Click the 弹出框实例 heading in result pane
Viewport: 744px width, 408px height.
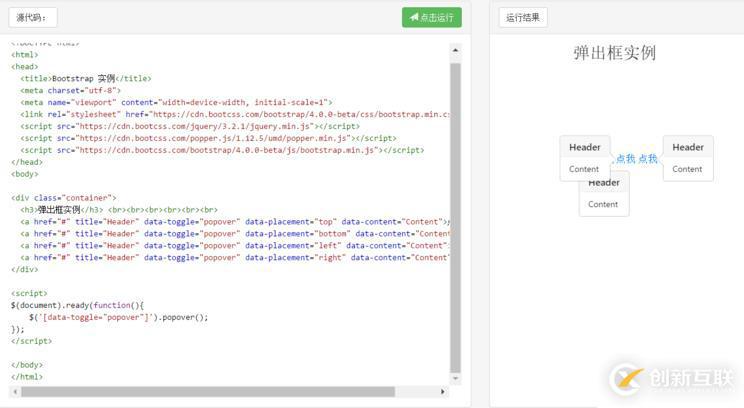pos(614,53)
